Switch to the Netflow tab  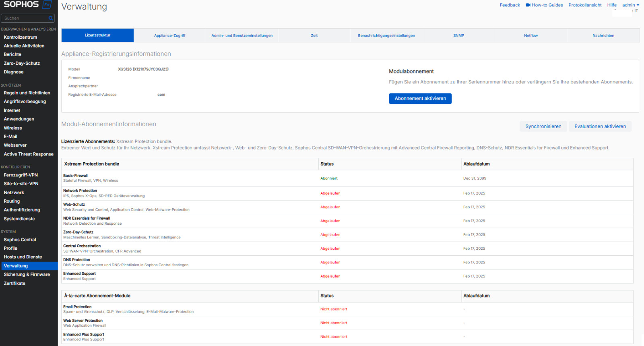click(x=530, y=35)
